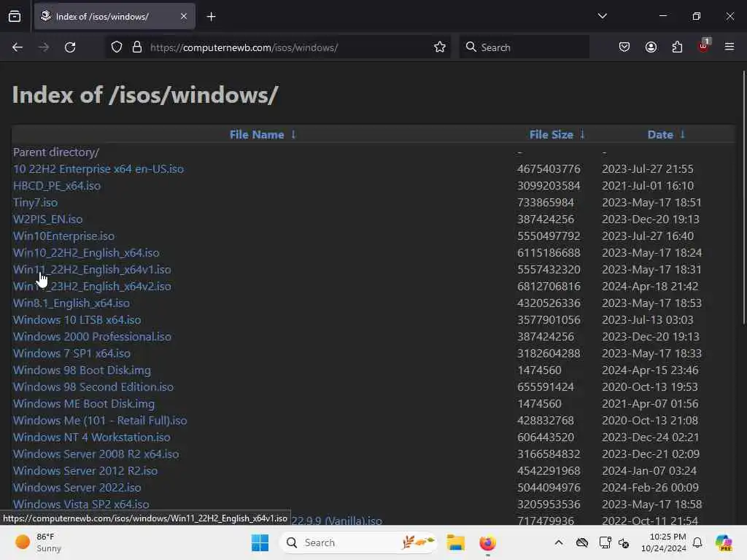Open Windows 10 LTSB x64.iso link
Image resolution: width=747 pixels, height=560 pixels.
77,319
